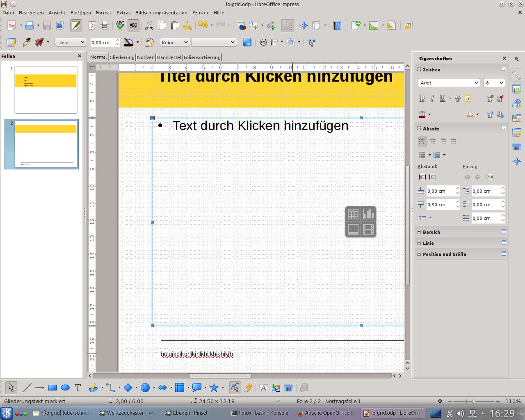
Task: Toggle bold in Zeichen panel
Action: 422,98
